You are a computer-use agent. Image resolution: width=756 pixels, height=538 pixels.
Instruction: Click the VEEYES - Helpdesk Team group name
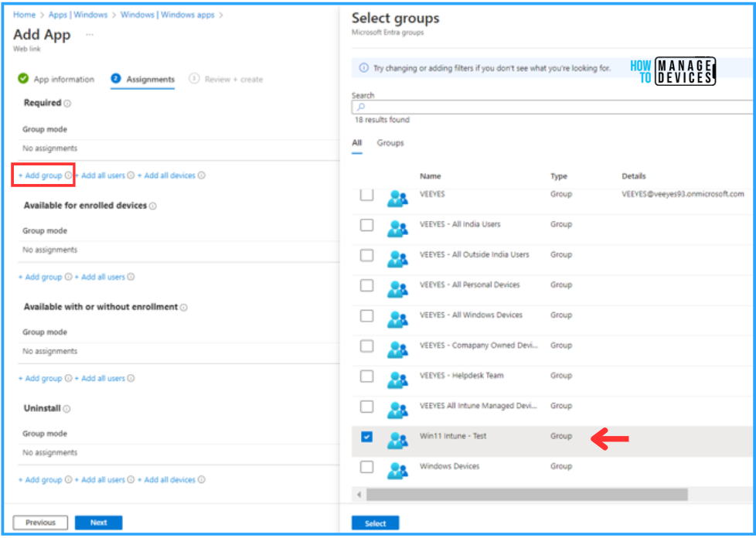[461, 376]
